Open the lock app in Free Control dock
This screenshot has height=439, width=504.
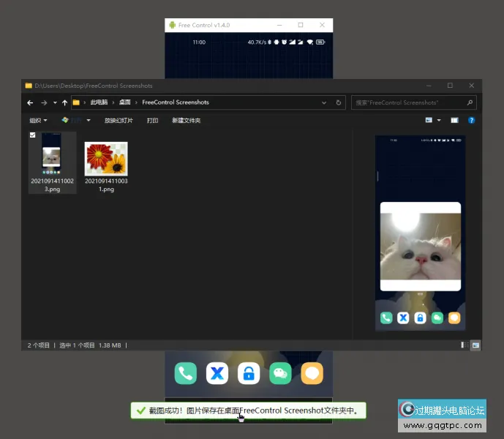(249, 373)
